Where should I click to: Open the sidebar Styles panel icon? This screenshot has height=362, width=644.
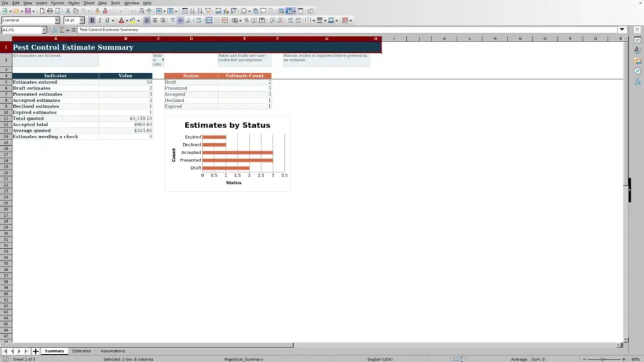pos(638,50)
